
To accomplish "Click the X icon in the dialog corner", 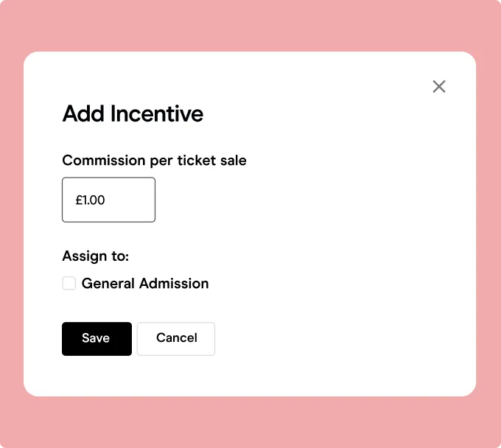I will [x=439, y=86].
